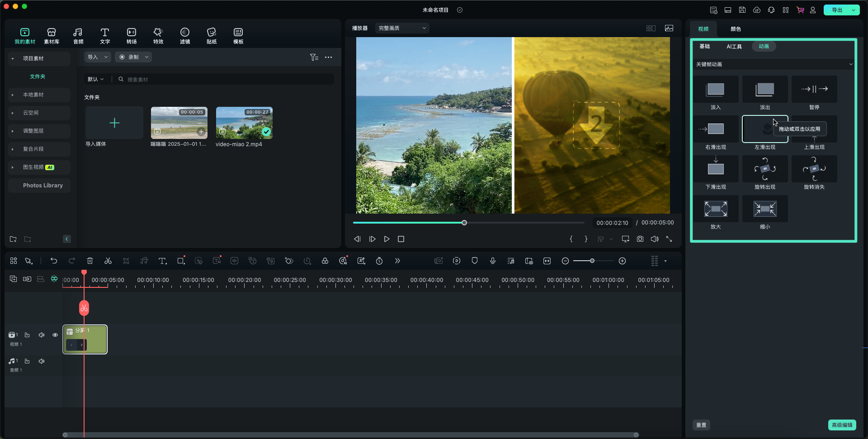Add the 喵喵喵 2025-01-01 clip with plus
The height and width of the screenshot is (439, 868).
click(201, 132)
